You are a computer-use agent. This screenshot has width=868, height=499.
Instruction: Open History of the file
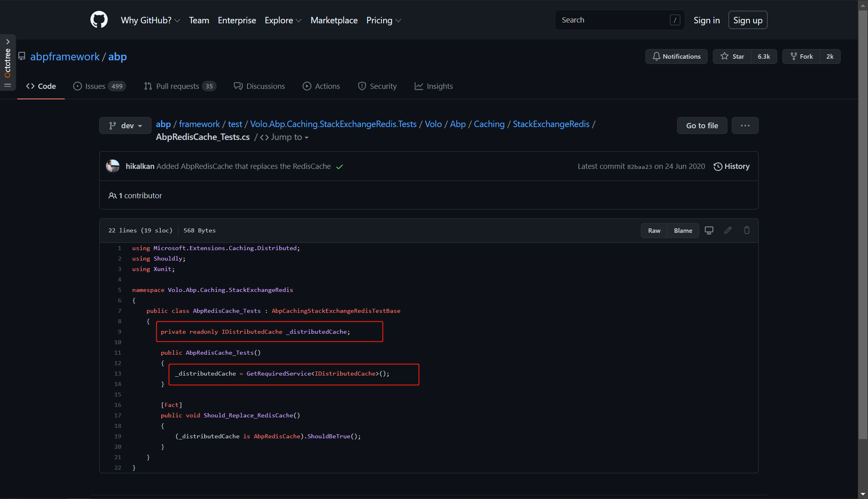click(731, 166)
